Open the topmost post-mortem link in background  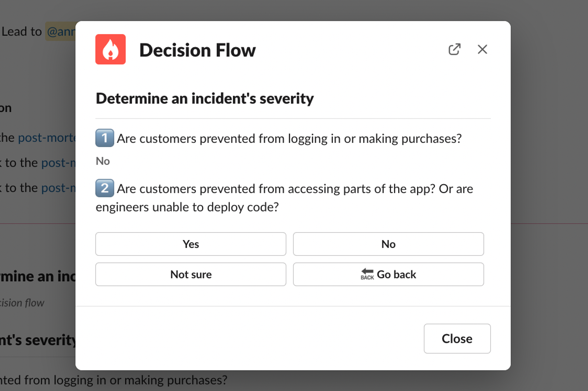tap(47, 138)
